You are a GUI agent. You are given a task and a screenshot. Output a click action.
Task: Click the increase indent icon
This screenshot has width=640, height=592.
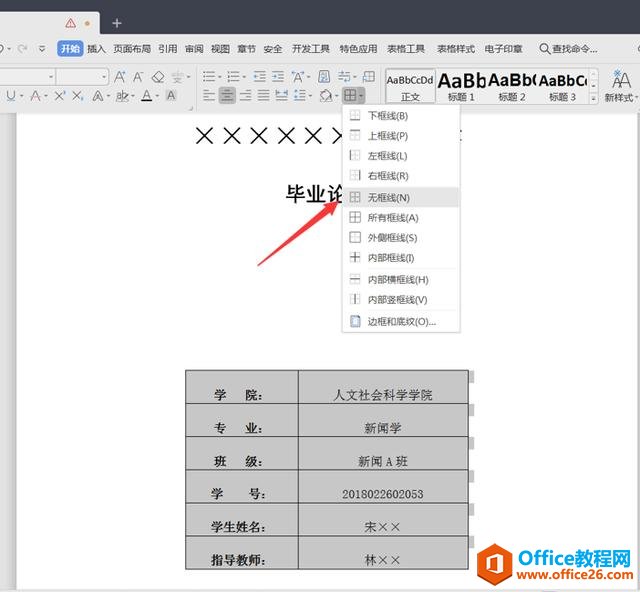tap(278, 76)
